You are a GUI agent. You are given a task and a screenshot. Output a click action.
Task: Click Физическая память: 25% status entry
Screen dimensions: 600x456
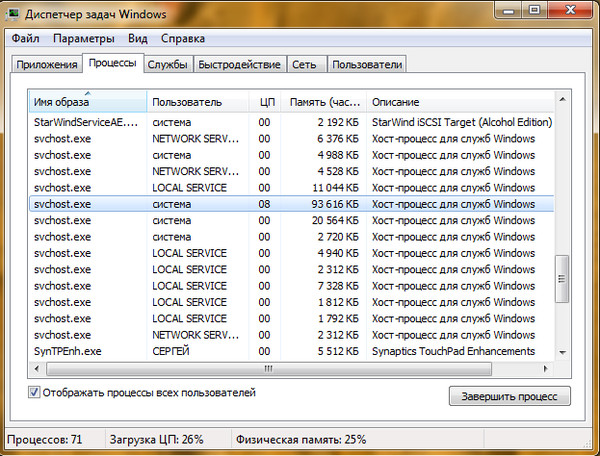[x=301, y=440]
